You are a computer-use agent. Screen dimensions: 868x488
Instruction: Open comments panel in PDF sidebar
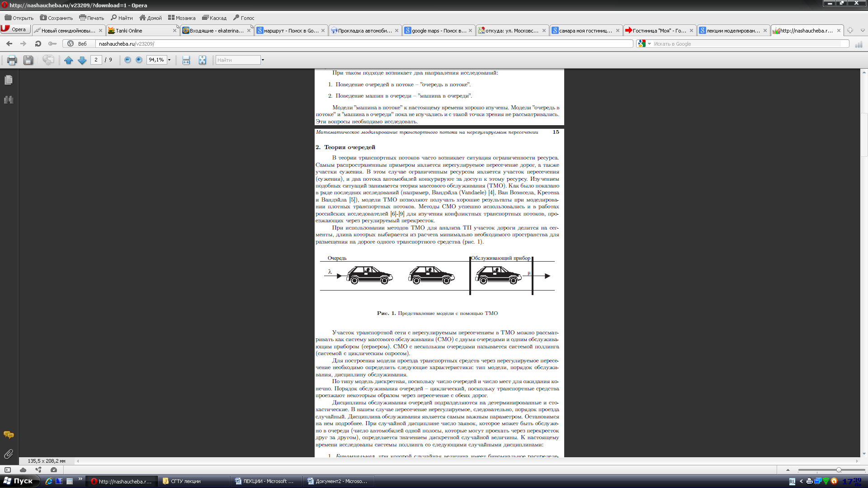click(x=9, y=435)
